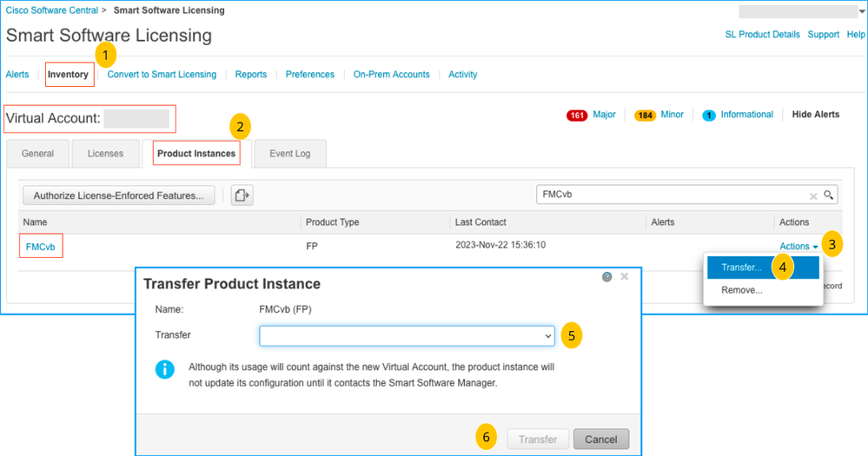Open the Help link

pos(856,35)
